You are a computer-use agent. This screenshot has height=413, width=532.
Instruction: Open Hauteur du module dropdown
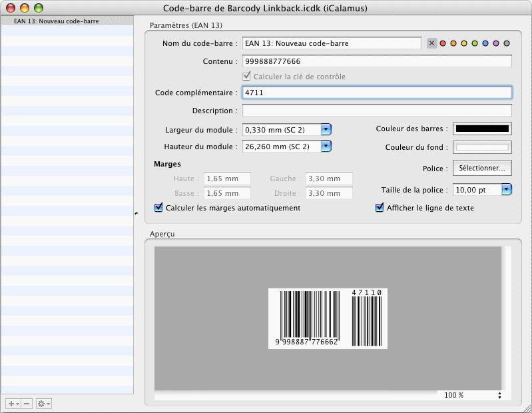(x=326, y=147)
